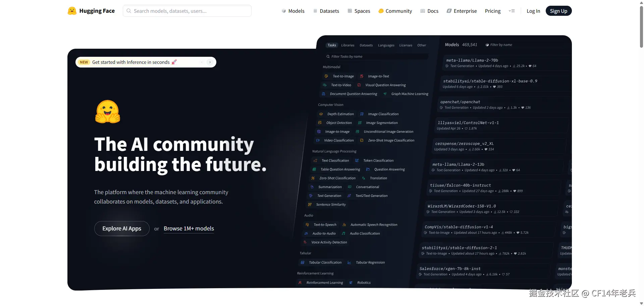
Task: Click the Text-to-Image task icon
Action: tap(326, 76)
